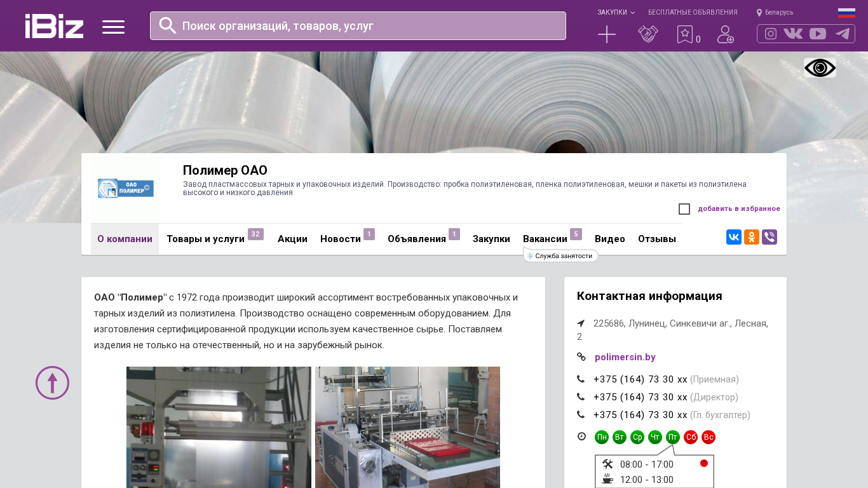Viewport: 868px width, 488px height.
Task: Click the Полимер ОАО company title
Action: 225,170
